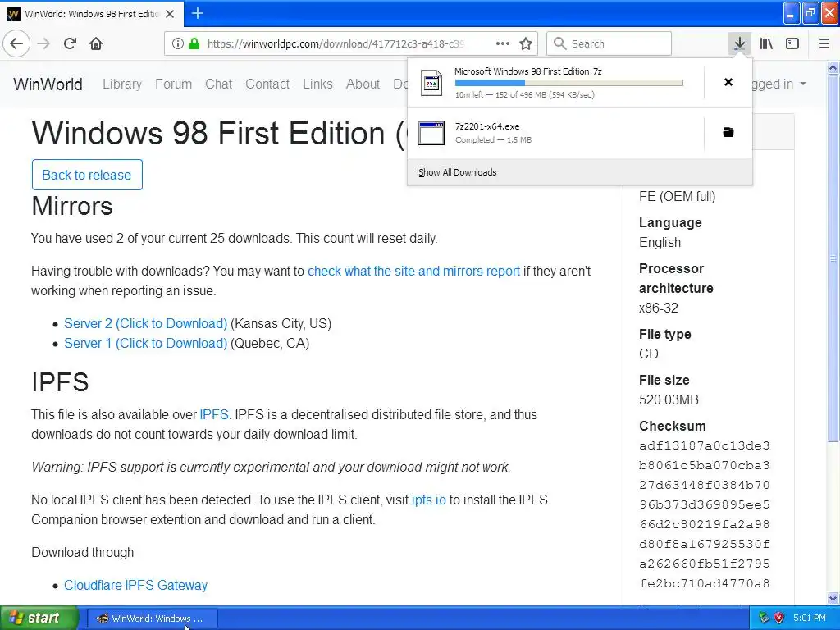Screen dimensions: 840x630
Task: Open Cloudflare IPFS Gateway link
Action: 135,585
